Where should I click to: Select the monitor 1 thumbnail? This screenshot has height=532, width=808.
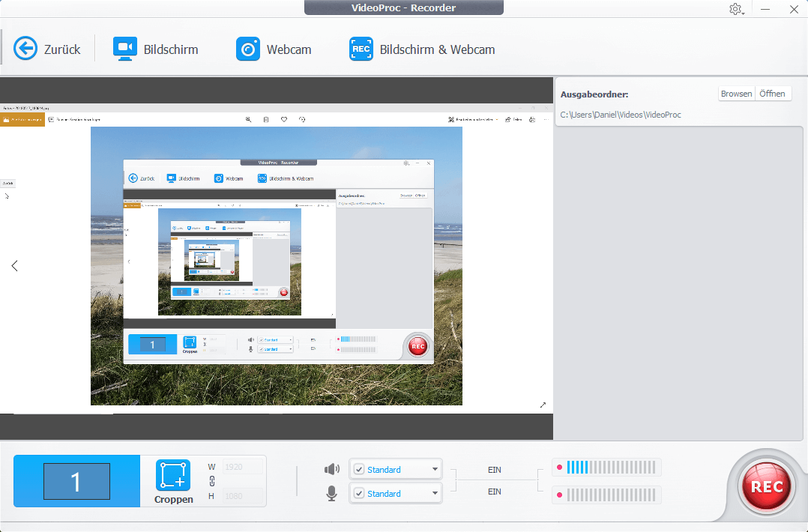coord(76,481)
